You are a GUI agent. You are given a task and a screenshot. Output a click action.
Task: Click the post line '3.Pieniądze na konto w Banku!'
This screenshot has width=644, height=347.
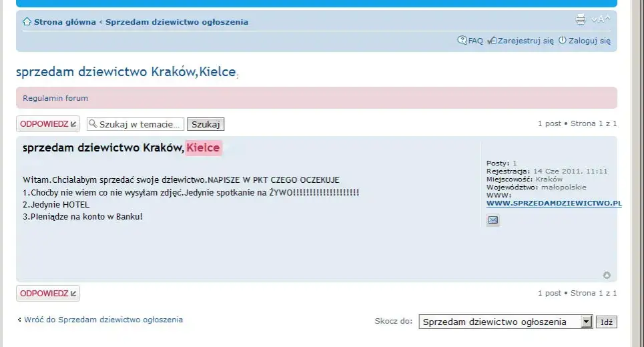[x=83, y=216]
